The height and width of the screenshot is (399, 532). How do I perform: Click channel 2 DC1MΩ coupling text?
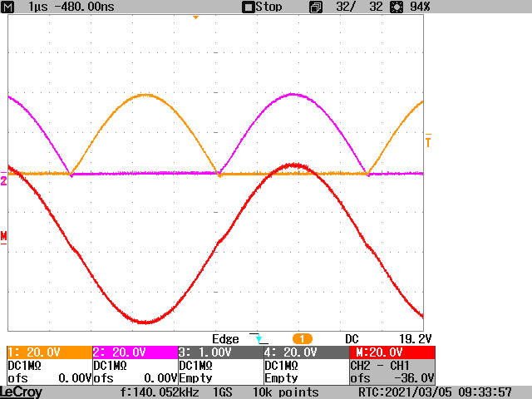click(110, 366)
